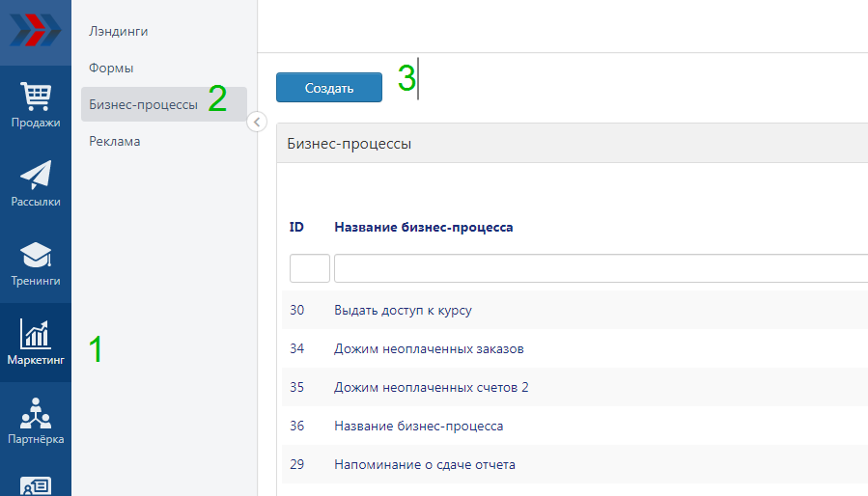Open the Лэндинги menu item

pyautogui.click(x=119, y=32)
